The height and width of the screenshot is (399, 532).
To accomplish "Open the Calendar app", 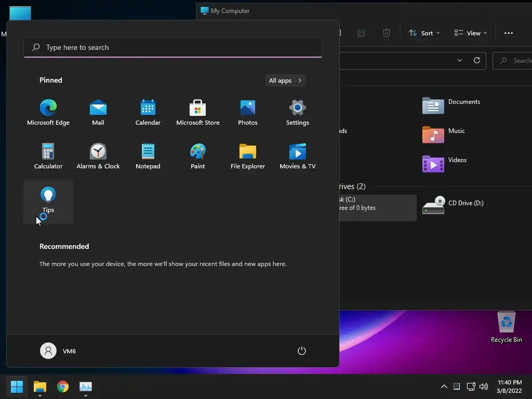I will [148, 113].
